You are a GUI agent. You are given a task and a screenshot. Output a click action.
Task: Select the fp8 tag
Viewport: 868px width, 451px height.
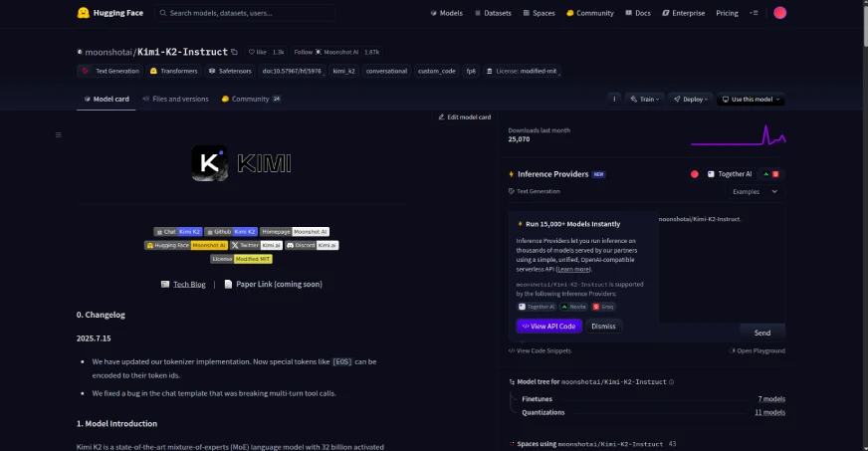[471, 71]
